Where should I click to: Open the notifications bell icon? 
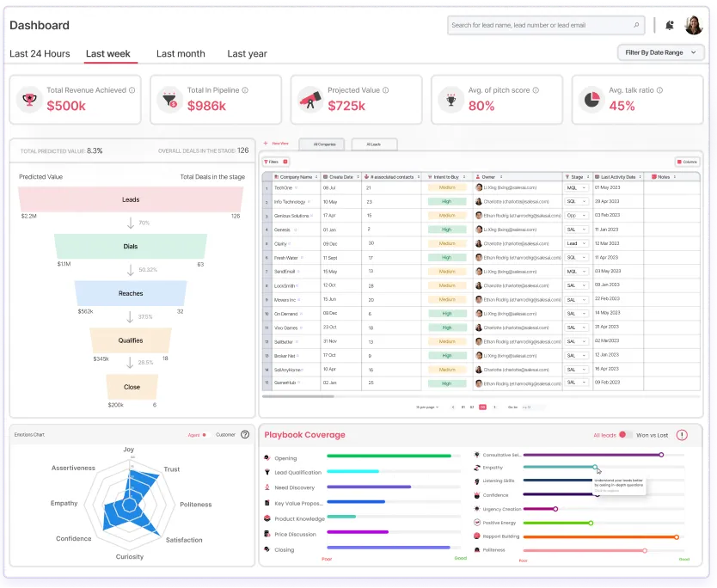[x=670, y=25]
